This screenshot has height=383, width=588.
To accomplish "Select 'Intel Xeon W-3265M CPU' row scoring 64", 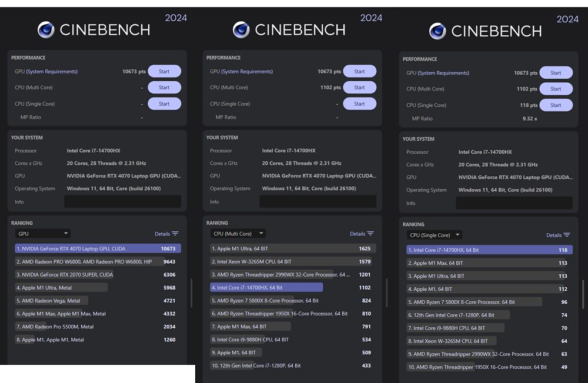I will (x=490, y=341).
